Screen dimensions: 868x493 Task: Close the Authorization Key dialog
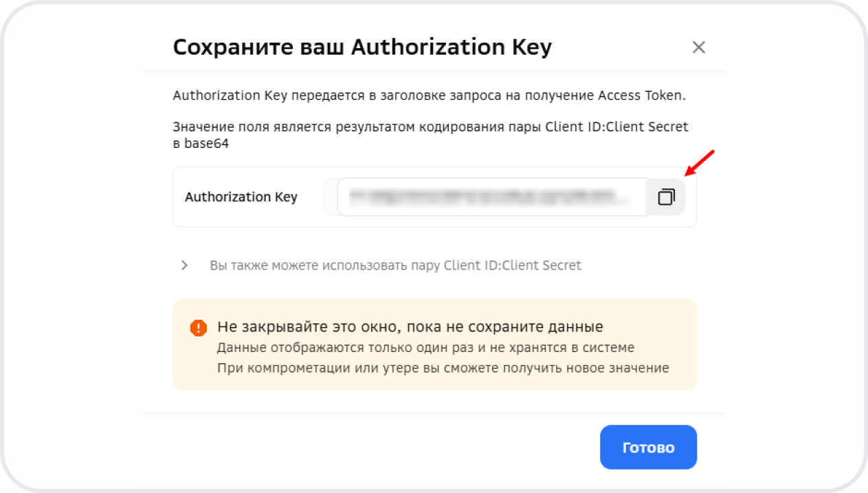click(x=698, y=47)
